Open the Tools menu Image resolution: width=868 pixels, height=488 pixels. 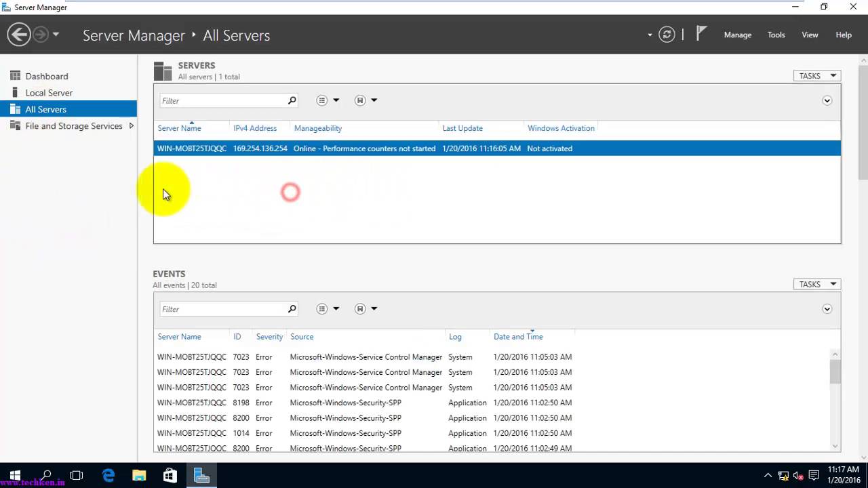(776, 35)
